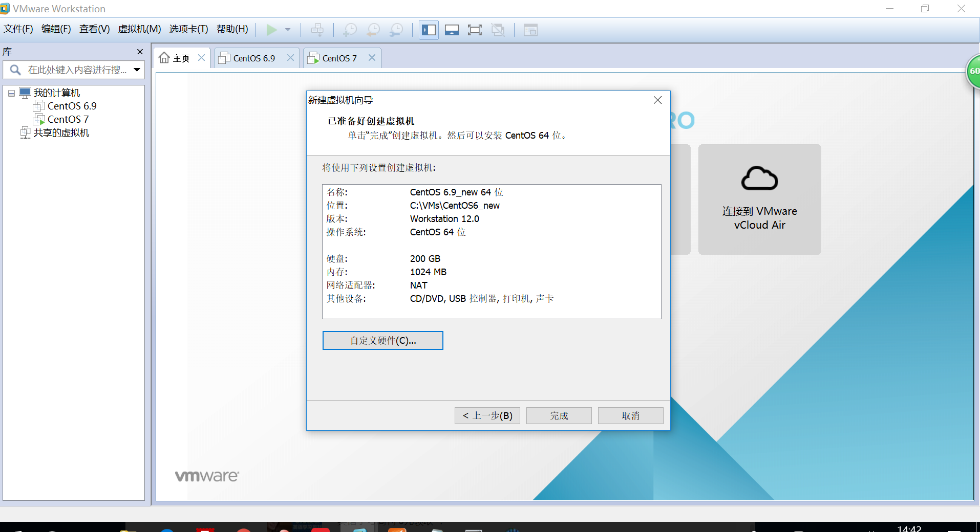Viewport: 980px width, 532px height.
Task: Open the power options dropdown arrow
Action: pyautogui.click(x=288, y=30)
